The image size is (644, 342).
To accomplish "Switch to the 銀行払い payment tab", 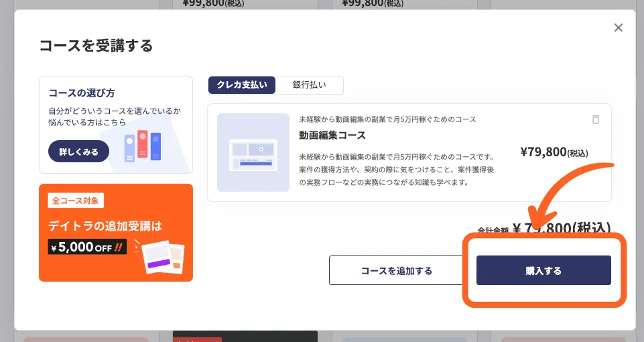I will point(309,85).
